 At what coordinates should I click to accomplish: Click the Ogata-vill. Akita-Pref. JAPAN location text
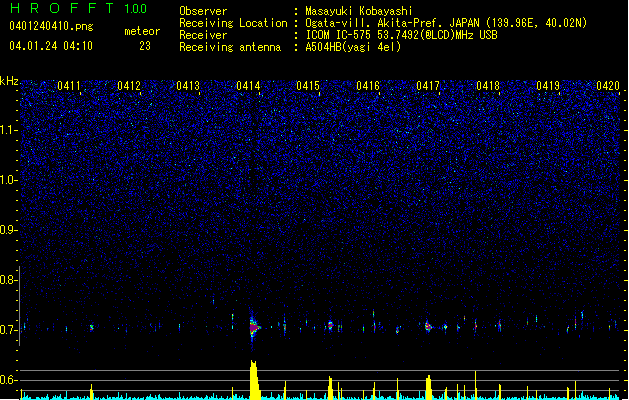pyautogui.click(x=446, y=23)
